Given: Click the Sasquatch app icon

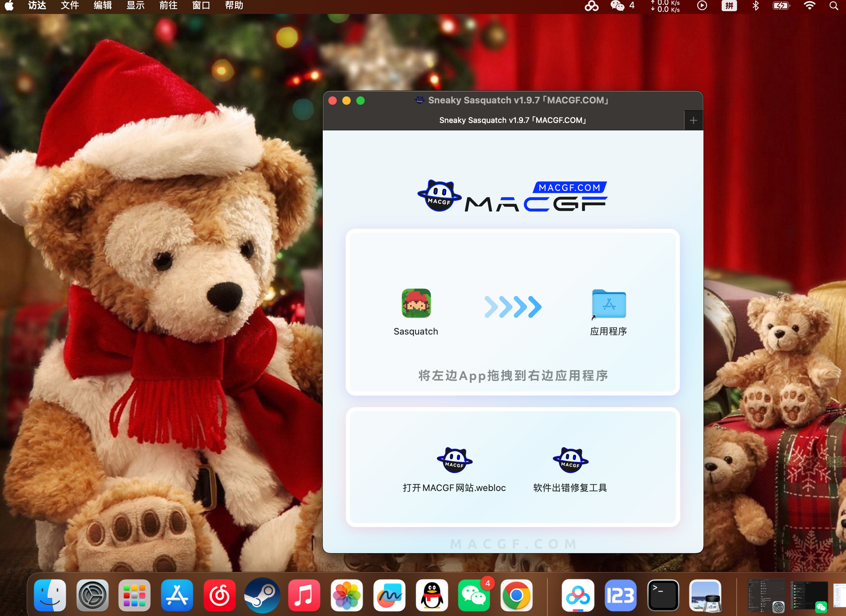Looking at the screenshot, I should (416, 303).
